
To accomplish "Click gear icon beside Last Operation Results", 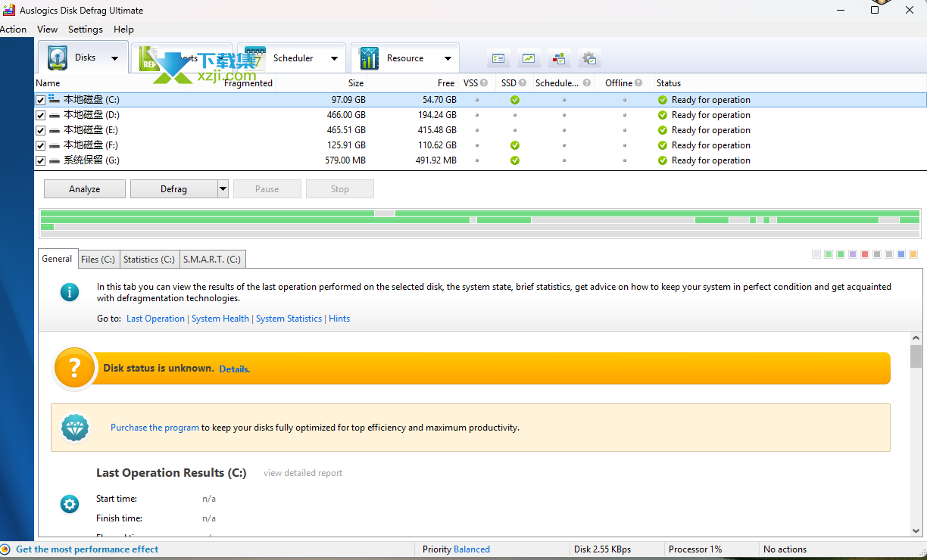I will [70, 504].
